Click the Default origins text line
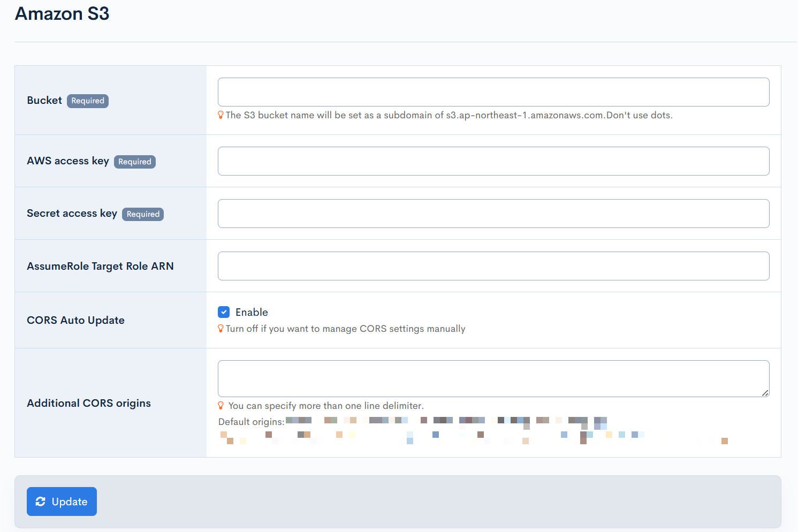The height and width of the screenshot is (532, 798). tap(251, 422)
